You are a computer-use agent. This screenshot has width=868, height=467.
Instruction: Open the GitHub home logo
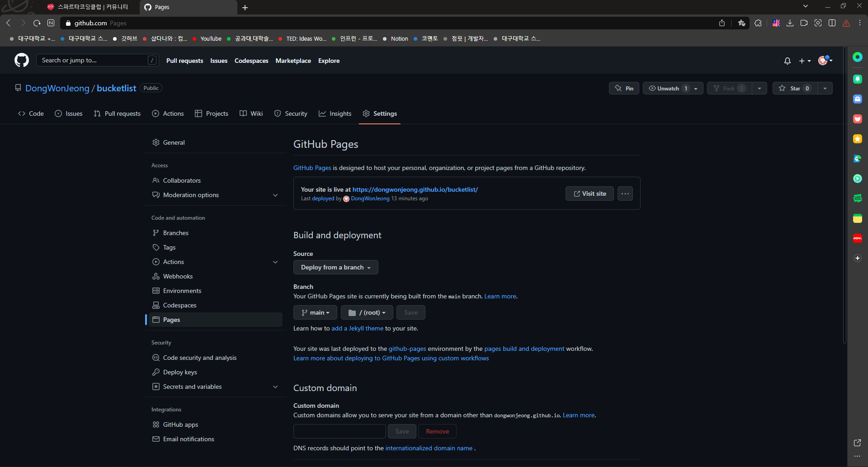[22, 60]
